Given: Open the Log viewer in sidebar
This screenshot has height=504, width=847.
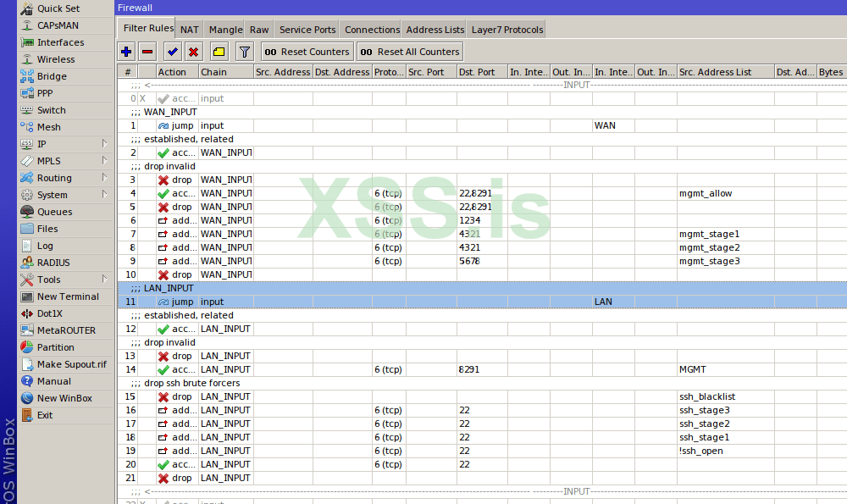Looking at the screenshot, I should pyautogui.click(x=45, y=246).
